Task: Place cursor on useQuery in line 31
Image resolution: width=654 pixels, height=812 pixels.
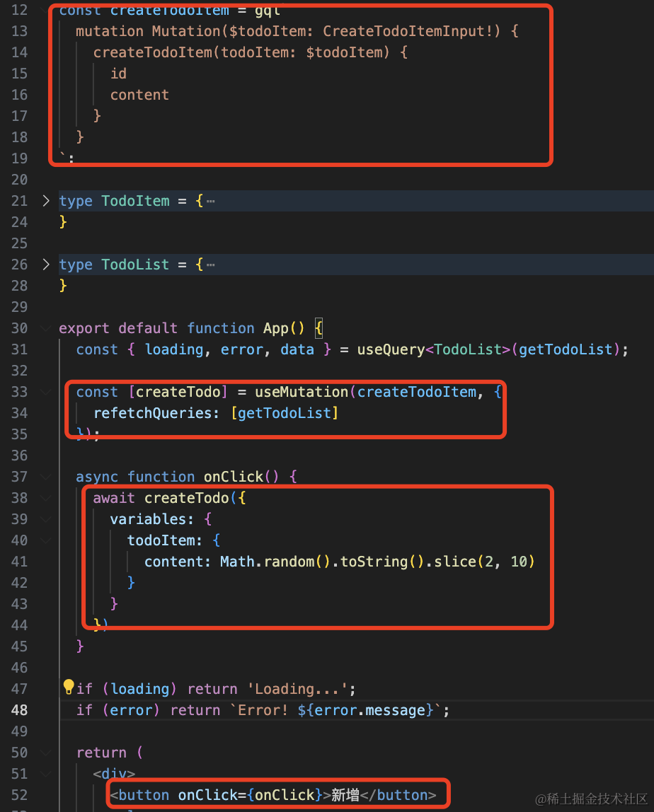Action: pos(391,349)
